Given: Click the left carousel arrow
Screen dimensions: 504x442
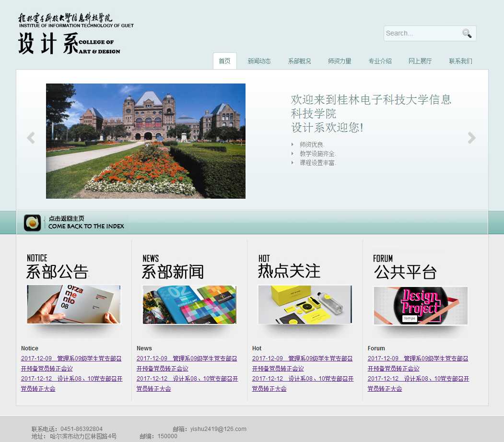Looking at the screenshot, I should click(x=31, y=138).
